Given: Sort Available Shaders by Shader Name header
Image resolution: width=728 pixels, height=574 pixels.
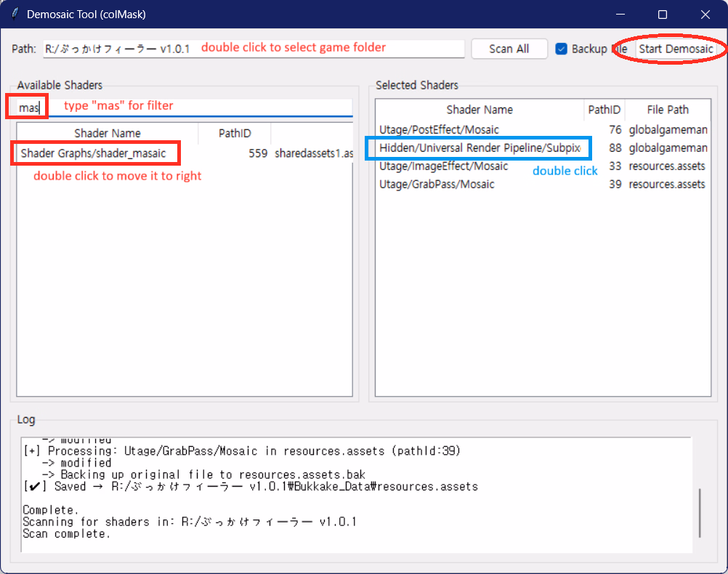Looking at the screenshot, I should pyautogui.click(x=108, y=133).
